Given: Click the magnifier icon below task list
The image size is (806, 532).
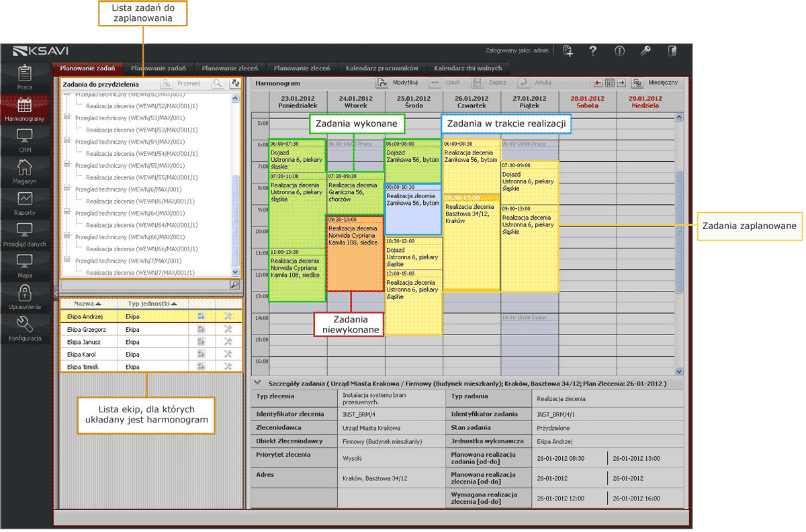Looking at the screenshot, I should (234, 285).
